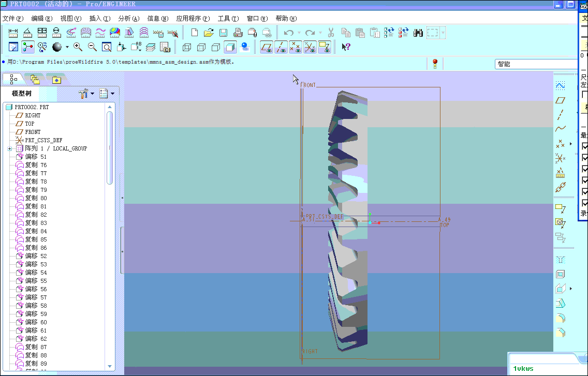Expand the 阵列 1 / LOCAL_GROUP node
588x376 pixels.
coord(10,149)
